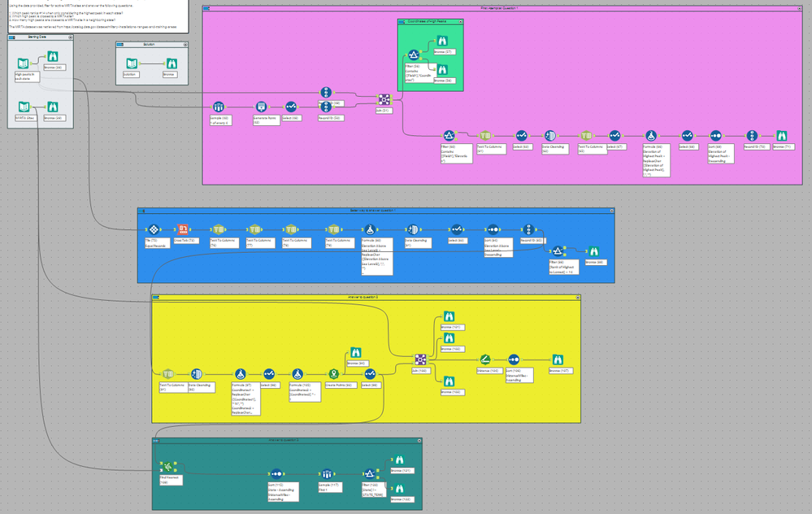Toggle disable switch on Starting Data container

pyautogui.click(x=12, y=37)
